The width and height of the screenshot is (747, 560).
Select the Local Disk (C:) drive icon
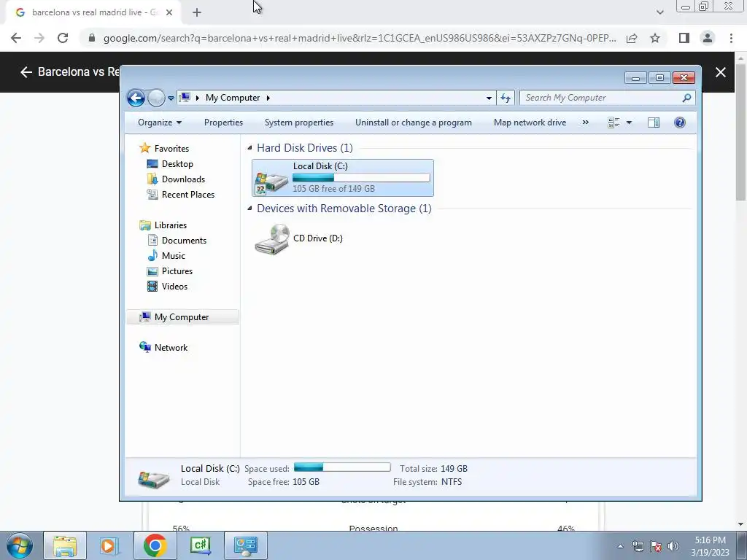(271, 182)
